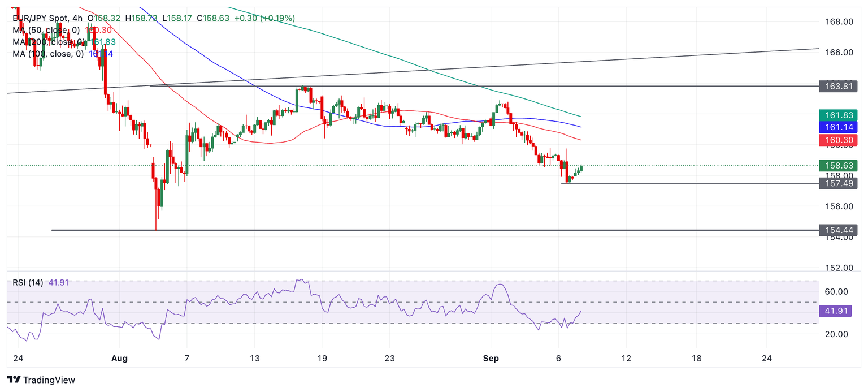The image size is (868, 392).
Task: Select the blue 161.14 price tag
Action: 838,128
